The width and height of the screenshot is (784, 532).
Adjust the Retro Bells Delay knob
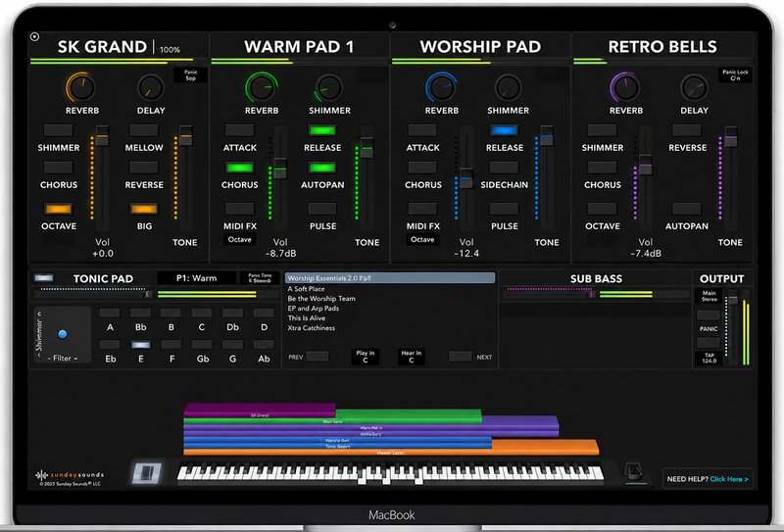tap(694, 87)
